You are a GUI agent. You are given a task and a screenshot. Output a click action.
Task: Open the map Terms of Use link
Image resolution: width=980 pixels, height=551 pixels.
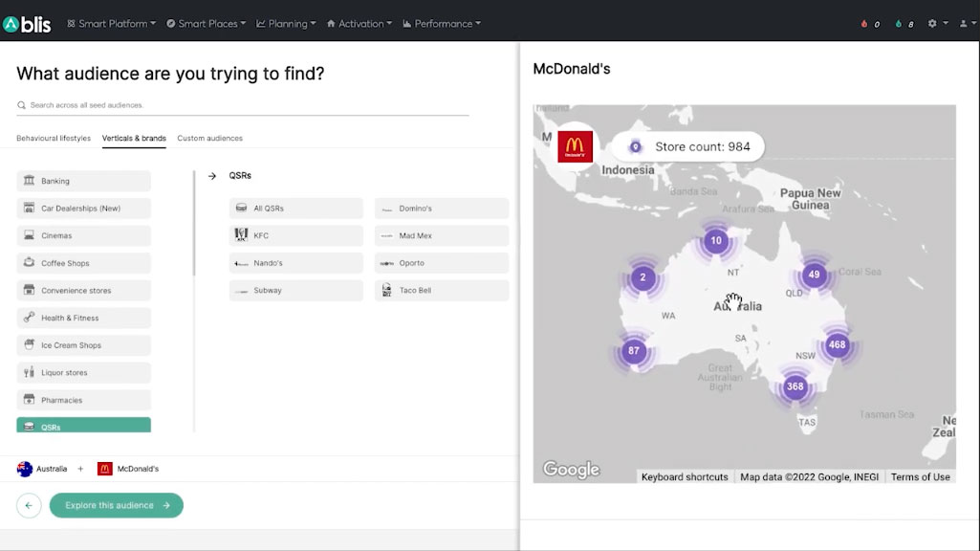(920, 476)
